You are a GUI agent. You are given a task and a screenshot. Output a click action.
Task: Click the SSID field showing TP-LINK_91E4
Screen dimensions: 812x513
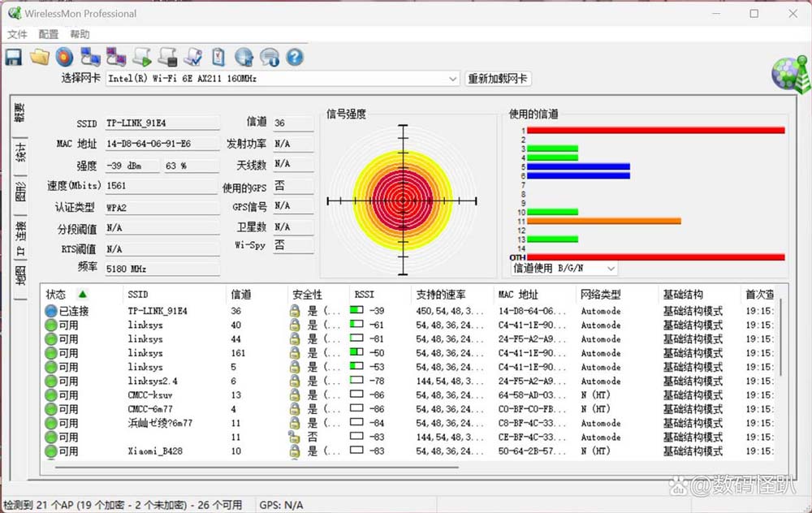(162, 123)
